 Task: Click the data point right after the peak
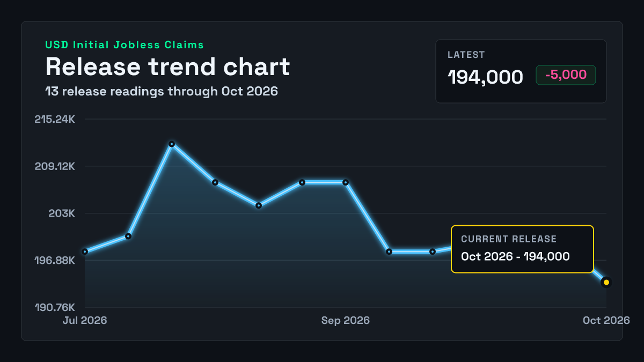click(x=215, y=182)
